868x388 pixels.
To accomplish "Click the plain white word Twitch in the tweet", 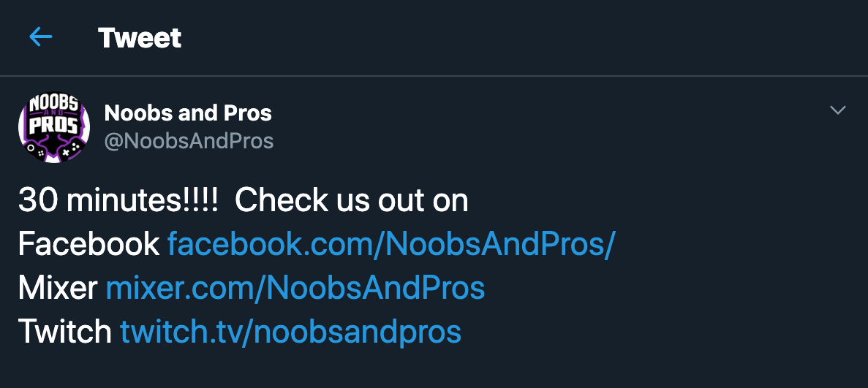I will pos(64,332).
